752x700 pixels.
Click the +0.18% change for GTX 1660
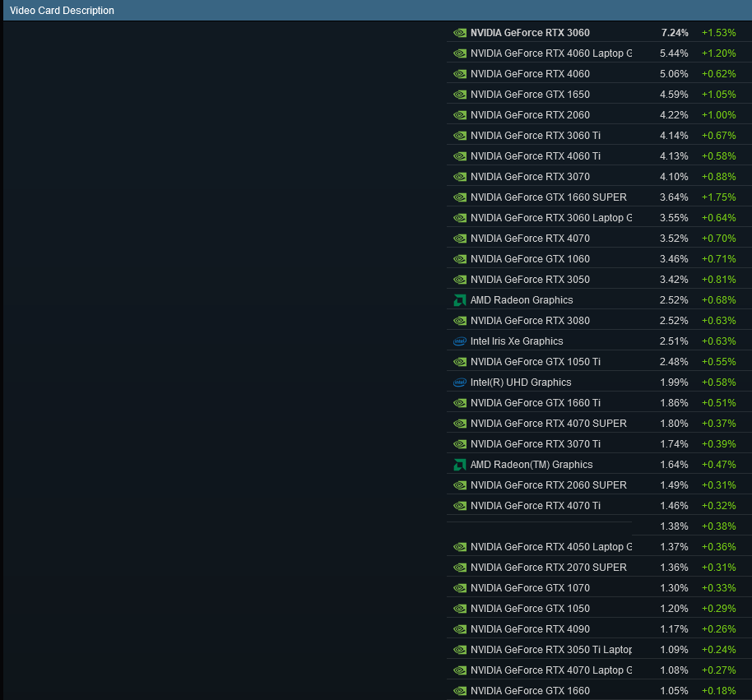718,691
